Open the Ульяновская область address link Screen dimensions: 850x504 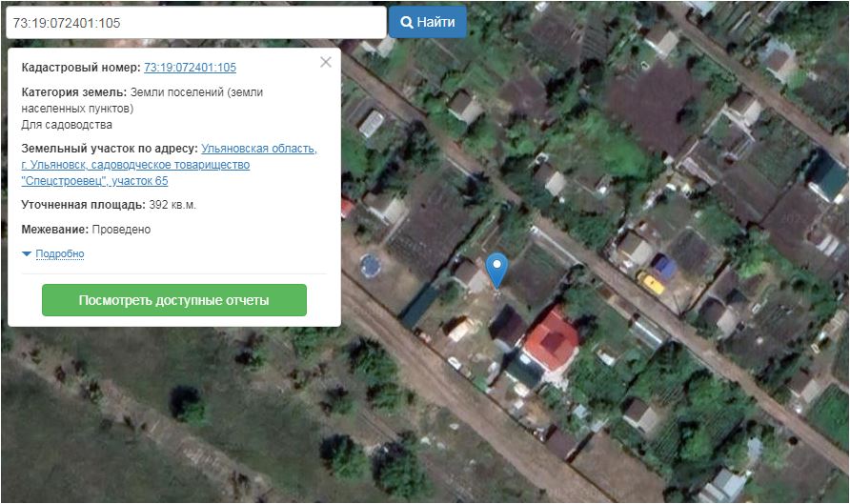click(x=169, y=165)
